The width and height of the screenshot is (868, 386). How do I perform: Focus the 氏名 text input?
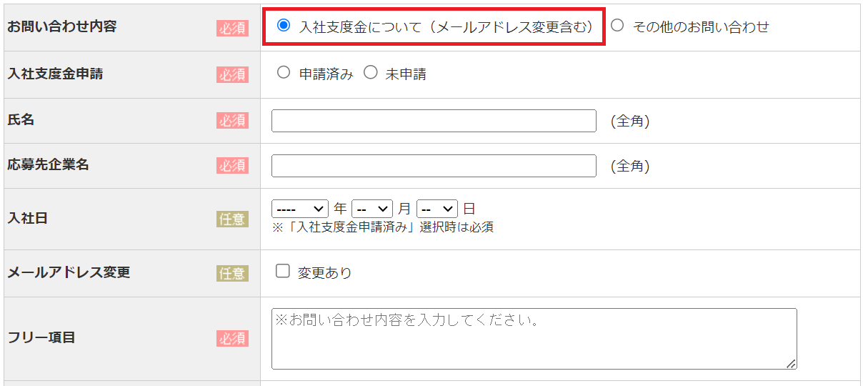tap(434, 121)
